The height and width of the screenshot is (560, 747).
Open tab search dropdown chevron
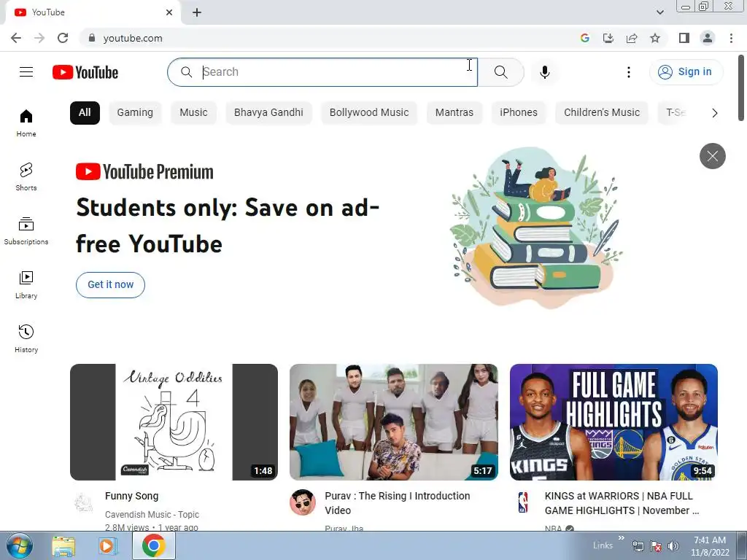pos(659,12)
